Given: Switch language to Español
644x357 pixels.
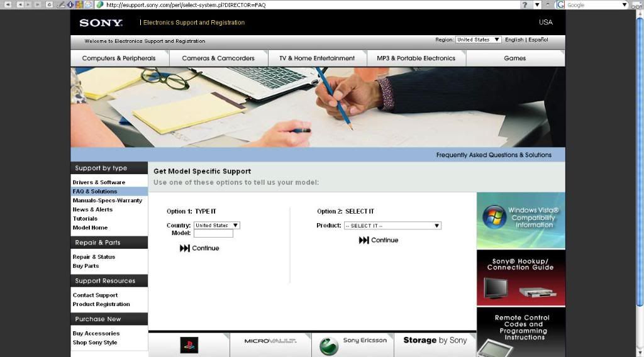Looking at the screenshot, I should (538, 40).
